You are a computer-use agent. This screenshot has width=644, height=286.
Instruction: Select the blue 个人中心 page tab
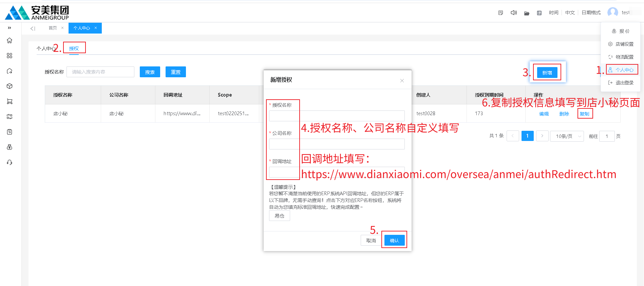pyautogui.click(x=82, y=28)
